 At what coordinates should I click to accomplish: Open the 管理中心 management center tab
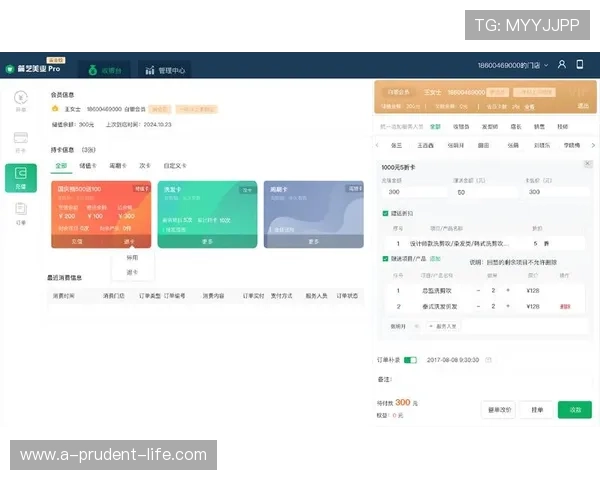tap(165, 70)
